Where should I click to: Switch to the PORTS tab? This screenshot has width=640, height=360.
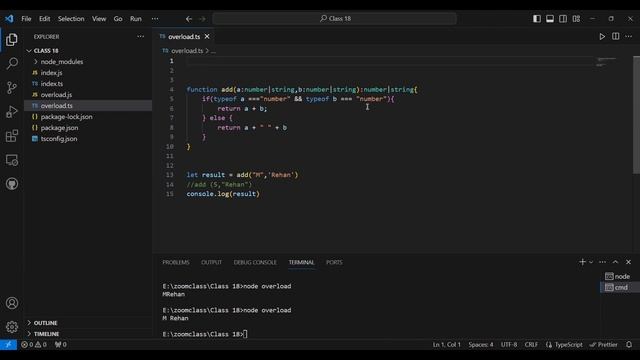pos(334,262)
